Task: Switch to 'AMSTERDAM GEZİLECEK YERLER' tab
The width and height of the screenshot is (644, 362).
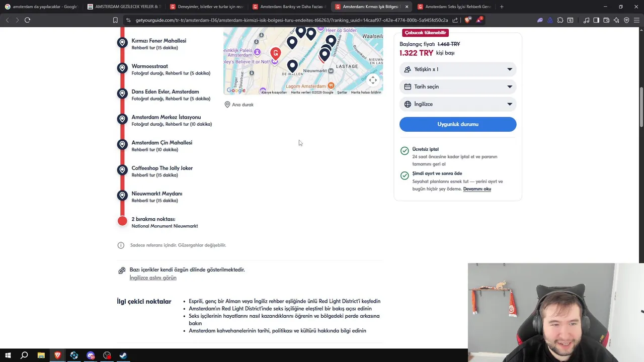Action: click(x=123, y=7)
